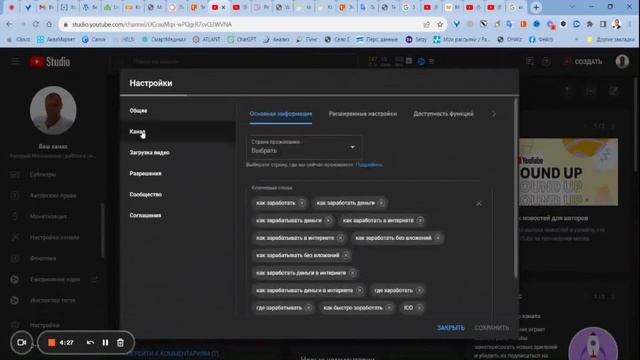Remove the 'как быстро заработать' keyword chip

pyautogui.click(x=389, y=308)
